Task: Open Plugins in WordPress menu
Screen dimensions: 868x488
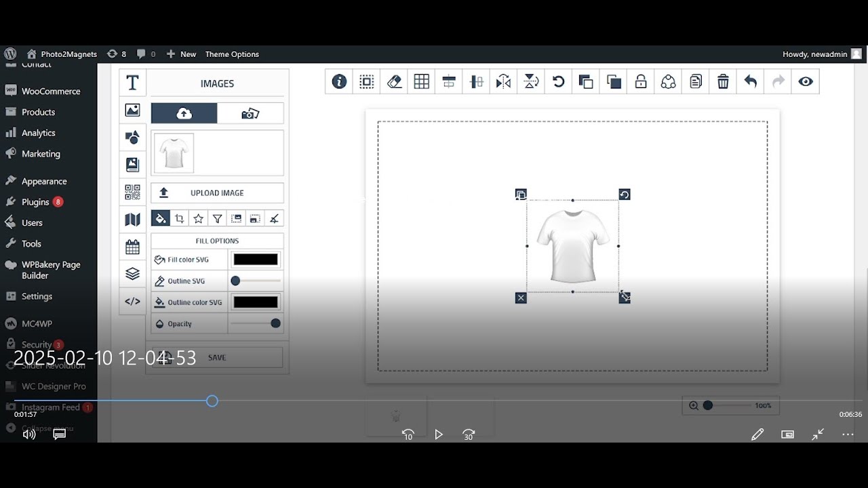Action: click(x=35, y=202)
